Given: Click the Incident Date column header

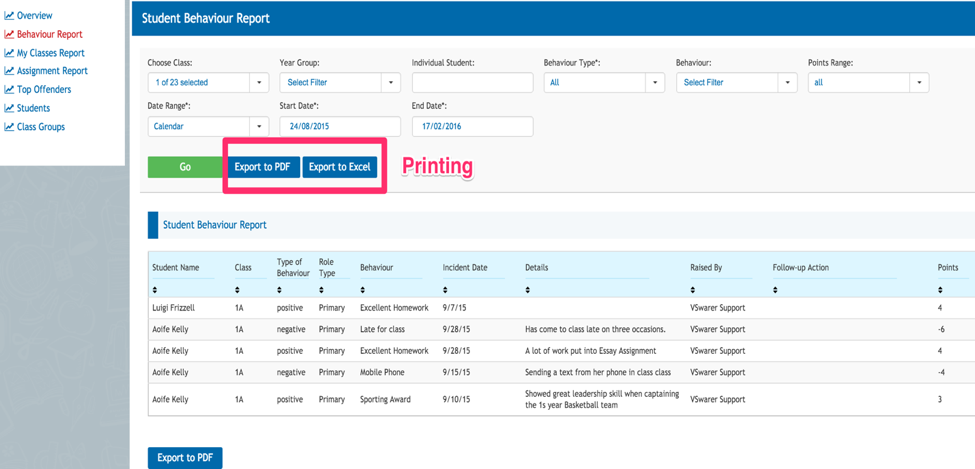Looking at the screenshot, I should (x=465, y=267).
